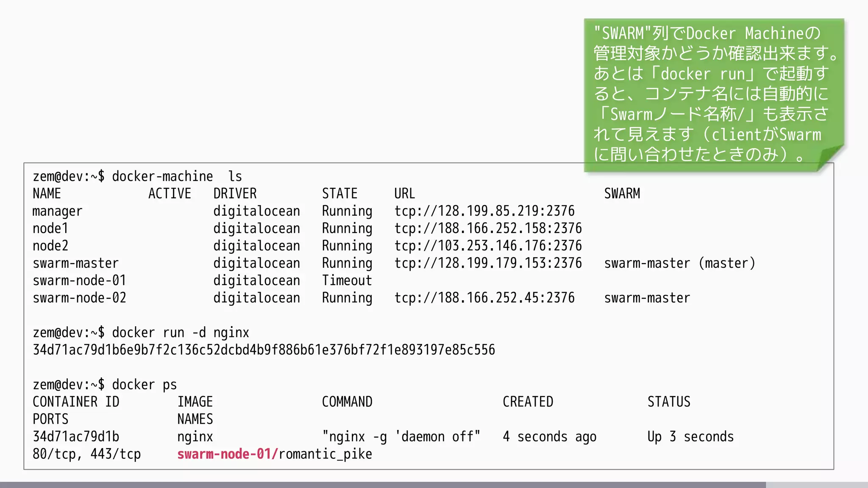Click the 'Up 3 seconds' status value
Screen dimensions: 868x488
690,437
